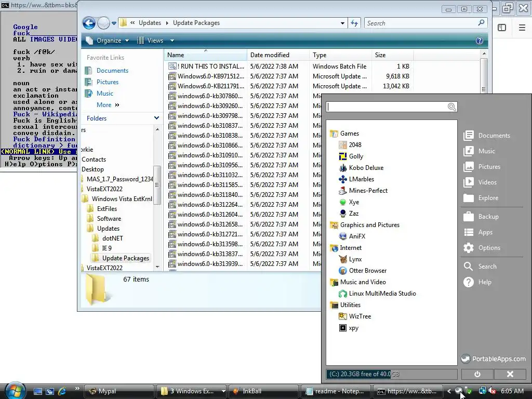
Task: Click the PortableApps power eject button
Action: (x=477, y=374)
